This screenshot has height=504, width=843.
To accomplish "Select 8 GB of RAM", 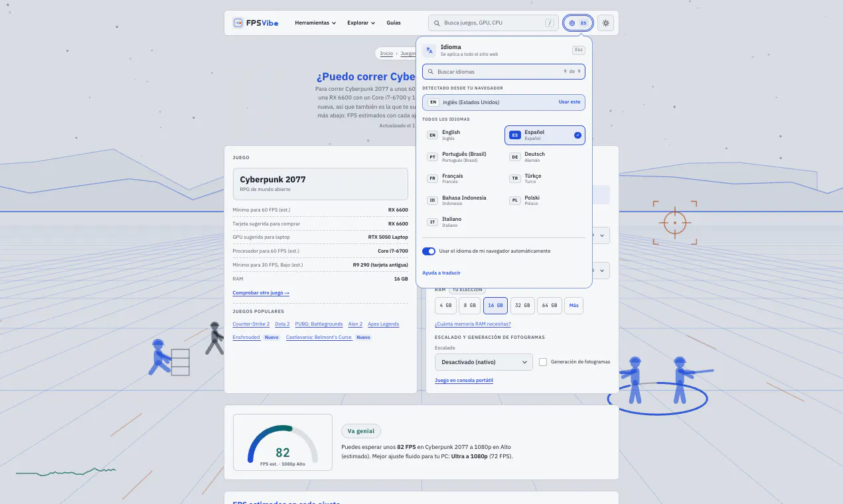I will (469, 306).
